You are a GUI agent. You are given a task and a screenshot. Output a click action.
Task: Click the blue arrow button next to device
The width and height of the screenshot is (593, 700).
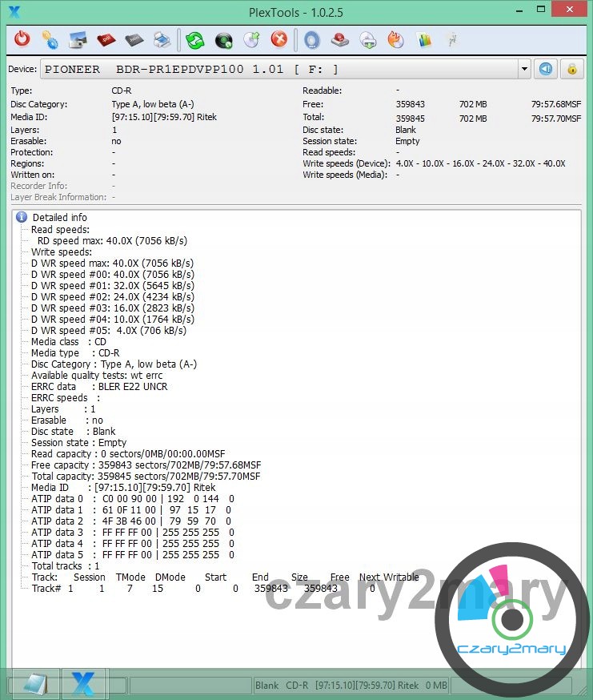click(546, 69)
